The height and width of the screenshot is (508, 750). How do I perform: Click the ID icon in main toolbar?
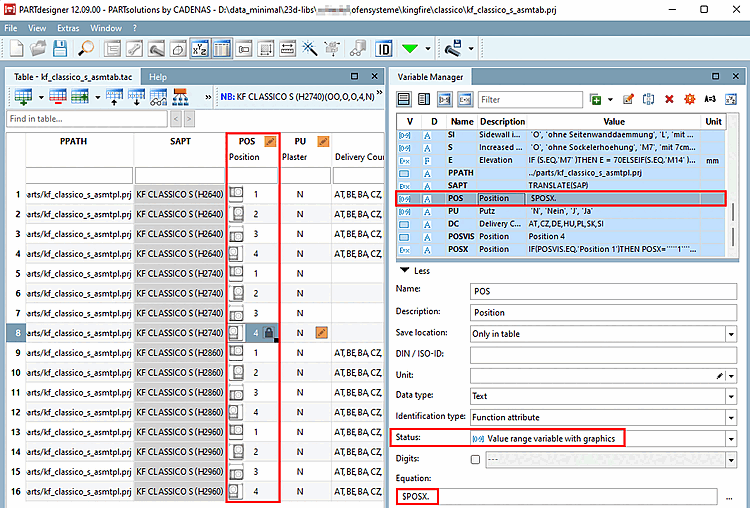point(383,48)
